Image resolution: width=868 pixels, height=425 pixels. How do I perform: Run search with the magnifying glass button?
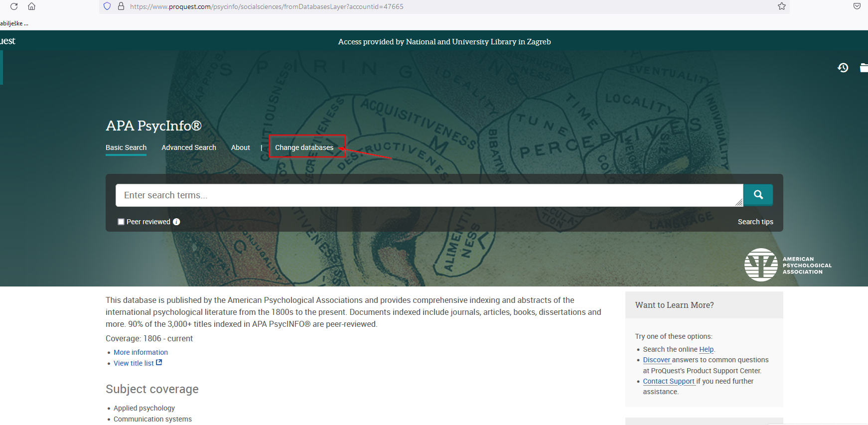point(758,195)
